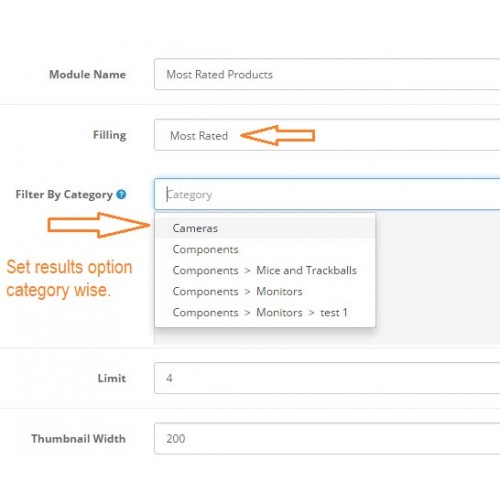
Task: Click the Filling label text
Action: [110, 135]
